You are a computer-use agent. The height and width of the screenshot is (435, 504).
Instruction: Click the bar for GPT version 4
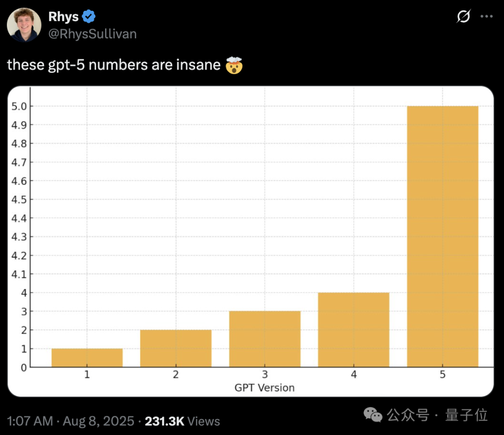pyautogui.click(x=354, y=330)
